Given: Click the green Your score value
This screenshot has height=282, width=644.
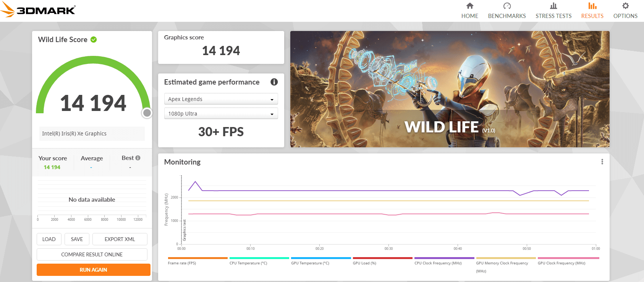Looking at the screenshot, I should [x=52, y=167].
